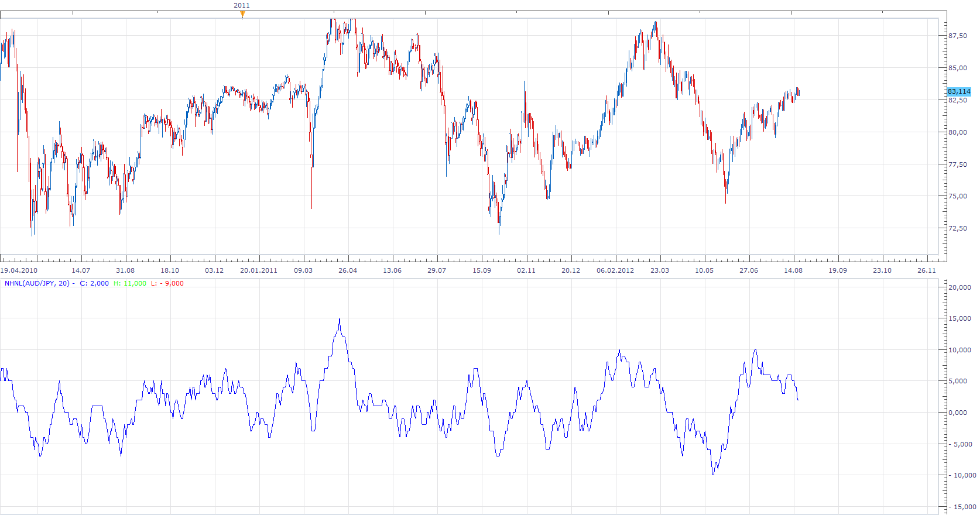Click the 15.09 date on time axis
Screen dimensions: 980x515
click(482, 270)
